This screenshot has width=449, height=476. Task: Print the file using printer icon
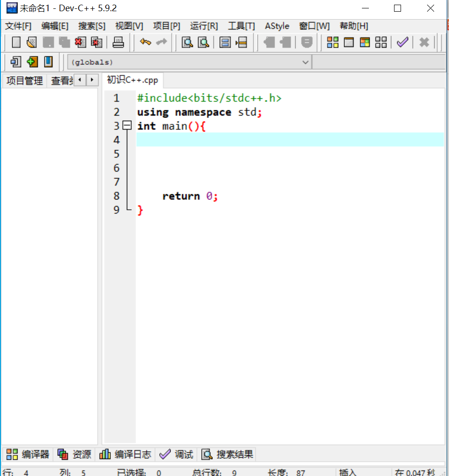click(118, 42)
